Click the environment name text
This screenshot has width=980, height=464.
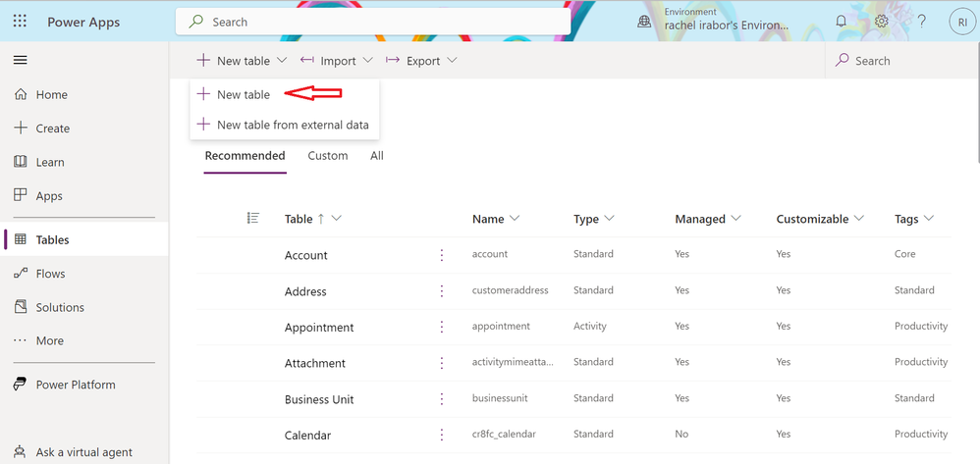727,26
